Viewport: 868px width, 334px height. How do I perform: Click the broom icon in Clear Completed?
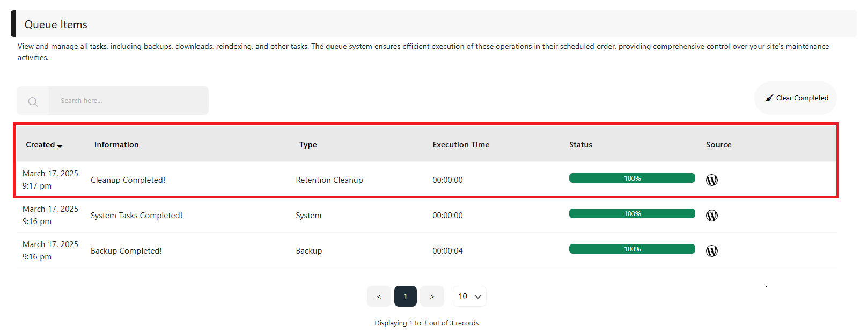pyautogui.click(x=769, y=98)
